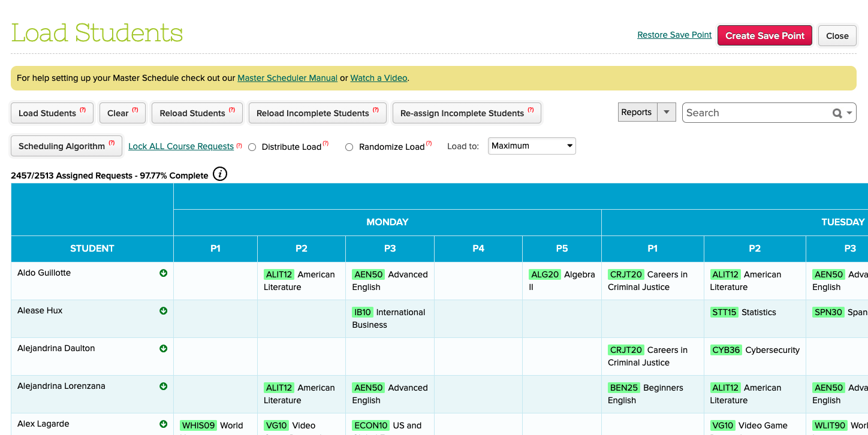Click the magnifier icon in Search box
The image size is (868, 435).
[x=837, y=113]
